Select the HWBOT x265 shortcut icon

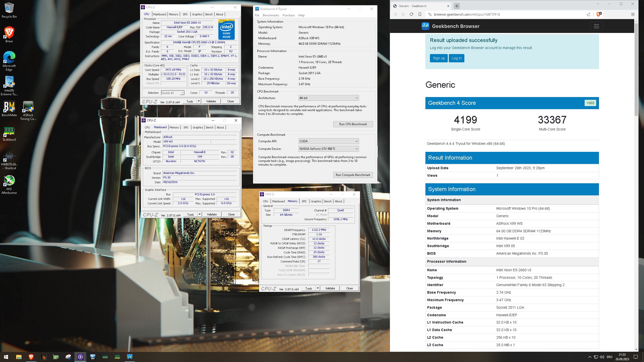[x=9, y=160]
